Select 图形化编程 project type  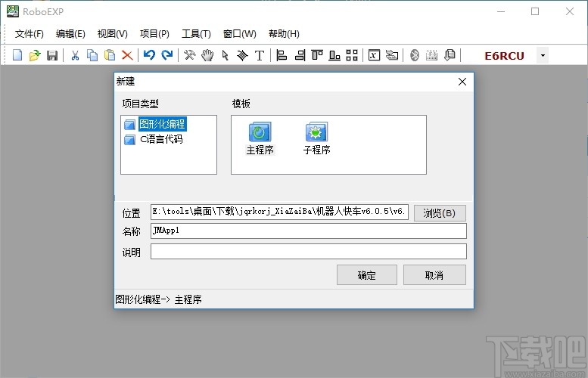point(163,124)
